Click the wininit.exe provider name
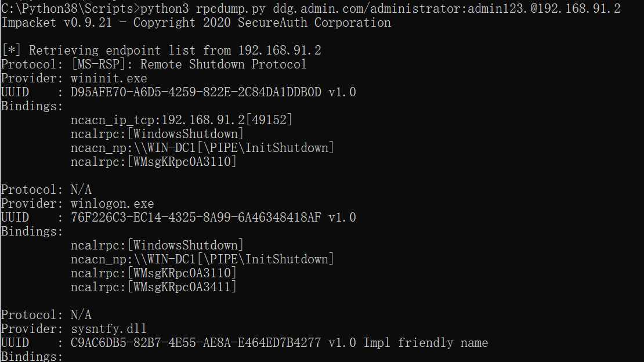 pos(108,78)
